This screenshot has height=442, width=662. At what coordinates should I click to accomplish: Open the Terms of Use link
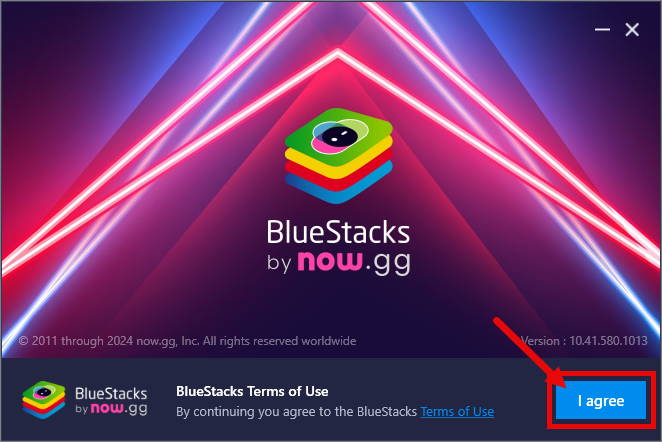click(x=457, y=412)
